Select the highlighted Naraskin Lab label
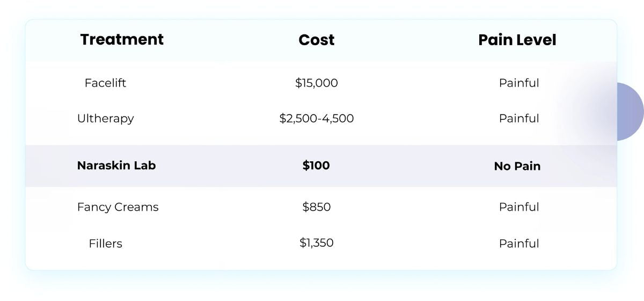Image resolution: width=644 pixels, height=301 pixels. point(116,166)
